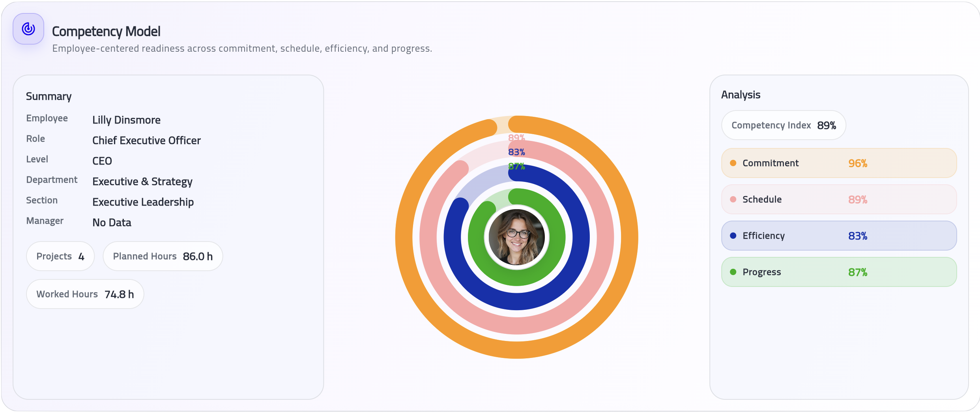980x412 pixels.
Task: Select the Commitment 96% analysis row
Action: click(839, 163)
